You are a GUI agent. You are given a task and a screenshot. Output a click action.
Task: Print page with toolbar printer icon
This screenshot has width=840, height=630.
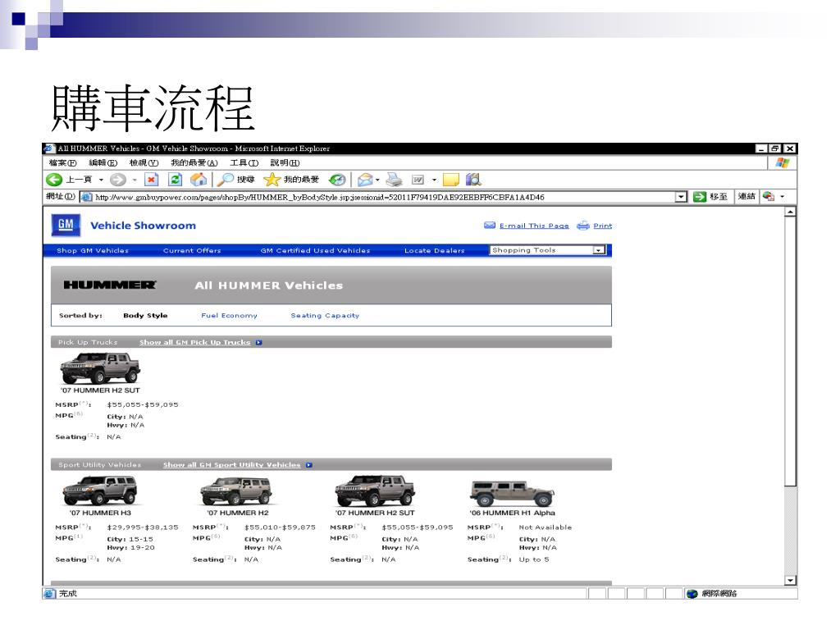tap(394, 180)
